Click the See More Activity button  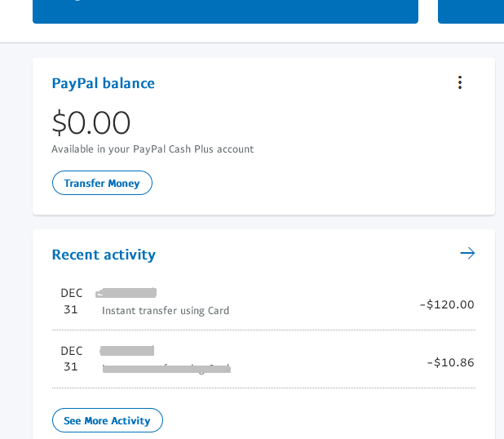(108, 420)
